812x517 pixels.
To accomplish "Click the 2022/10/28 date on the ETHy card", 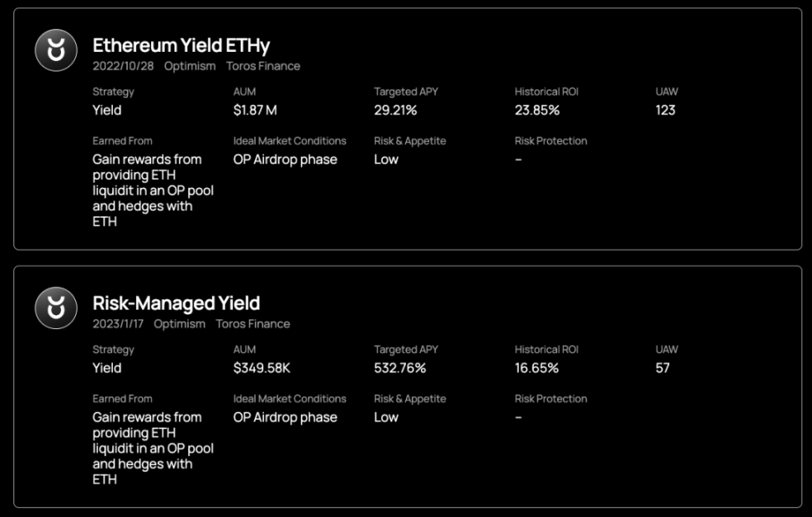I will click(x=123, y=66).
